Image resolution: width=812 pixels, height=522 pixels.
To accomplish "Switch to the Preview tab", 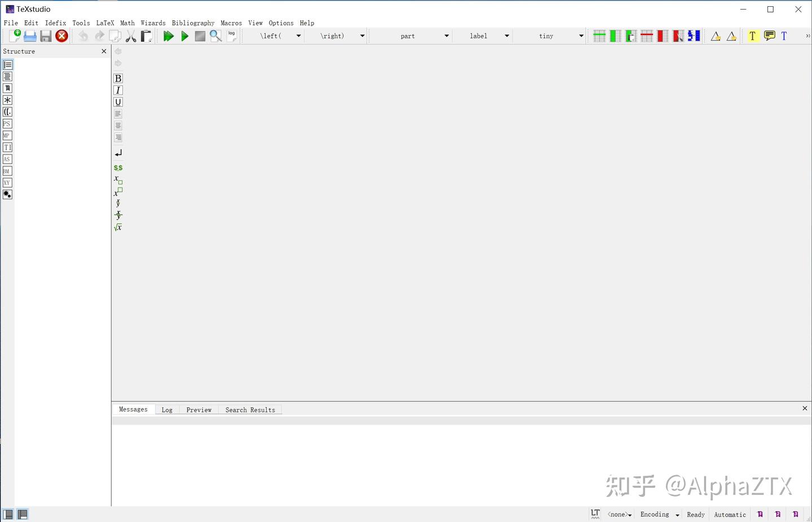I will (198, 410).
